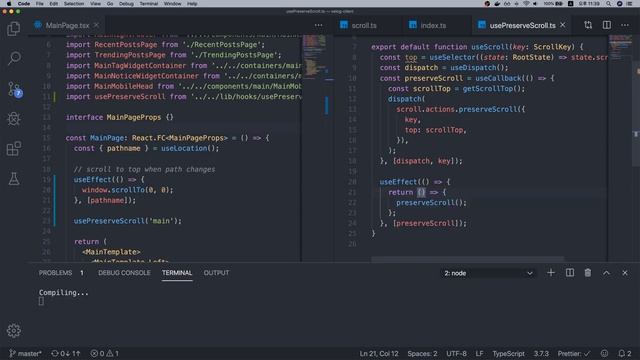
Task: Open the feedback smiley in status bar
Action: (x=604, y=353)
